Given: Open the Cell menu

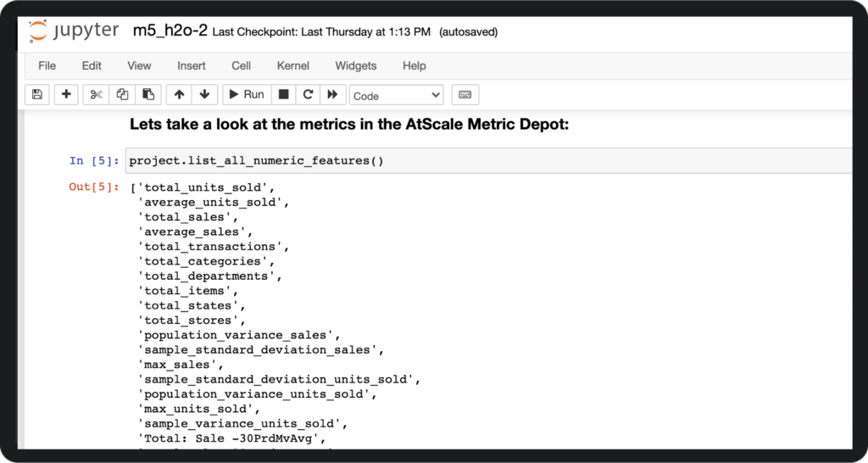Looking at the screenshot, I should [x=242, y=65].
